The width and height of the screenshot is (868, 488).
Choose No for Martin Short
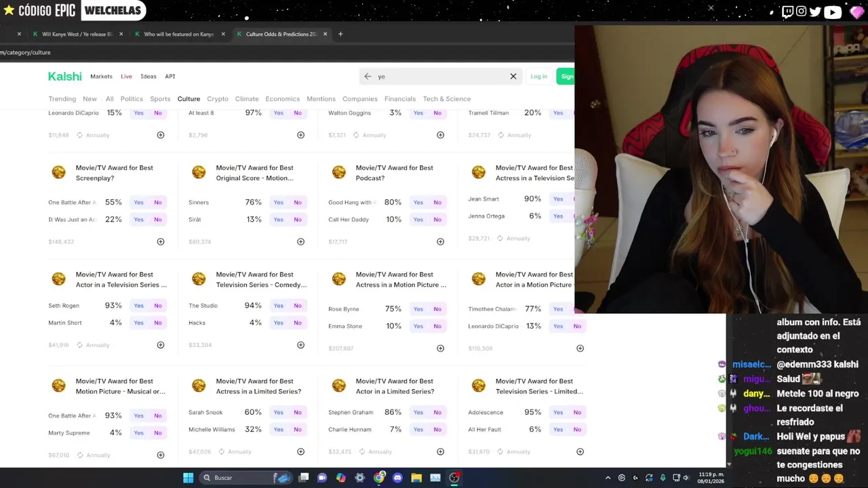pos(158,323)
